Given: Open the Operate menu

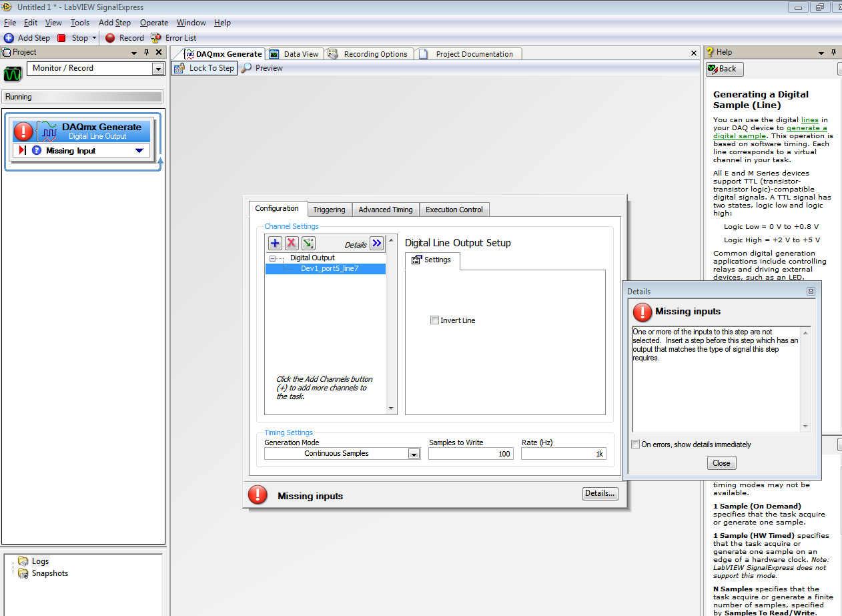Looking at the screenshot, I should pos(153,23).
